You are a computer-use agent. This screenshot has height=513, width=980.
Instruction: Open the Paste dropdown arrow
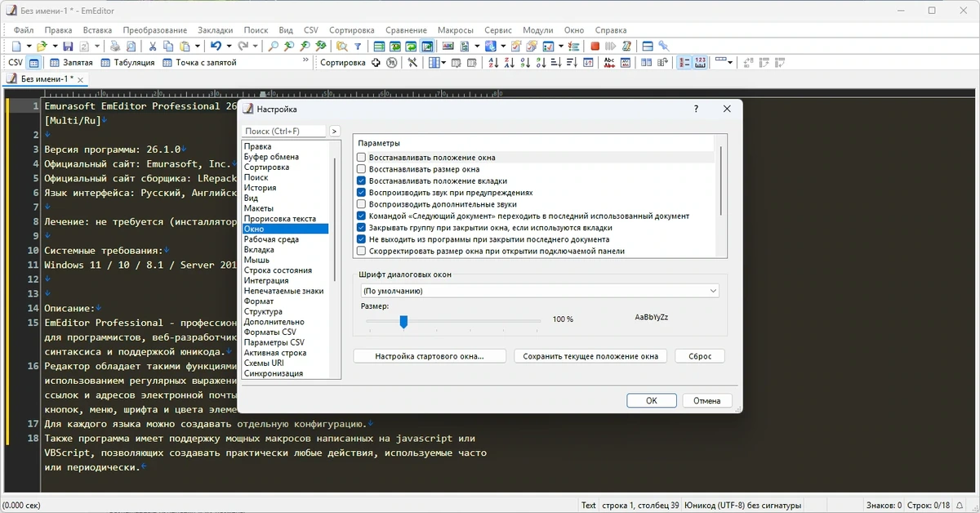[x=198, y=46]
